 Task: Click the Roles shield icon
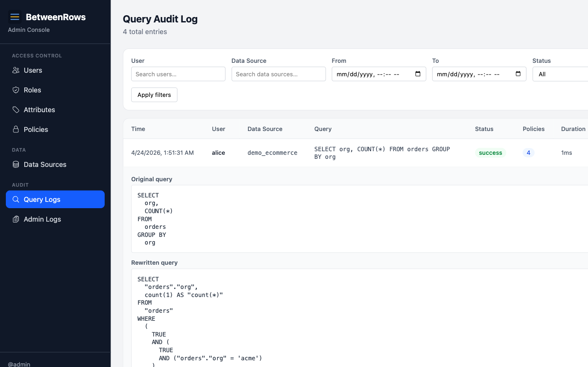[16, 90]
